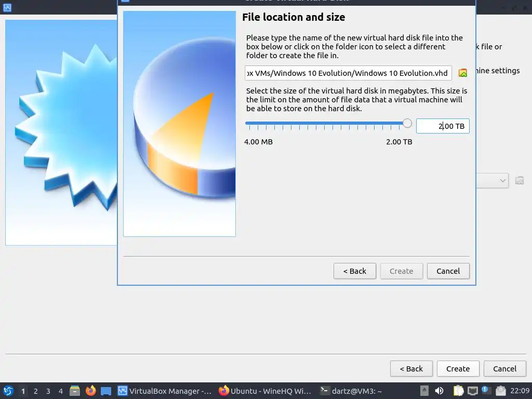Switch to workspace 3 in the pager
The height and width of the screenshot is (399, 532).
click(x=48, y=391)
